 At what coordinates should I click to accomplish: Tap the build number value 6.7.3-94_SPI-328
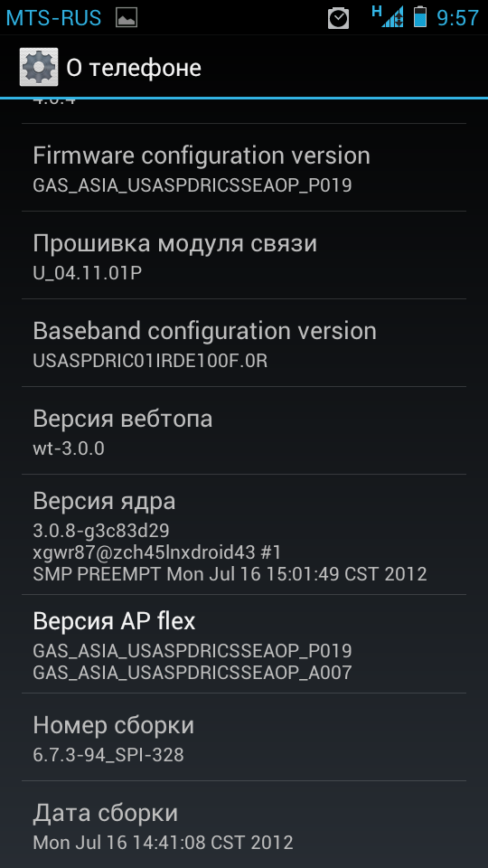[108, 754]
